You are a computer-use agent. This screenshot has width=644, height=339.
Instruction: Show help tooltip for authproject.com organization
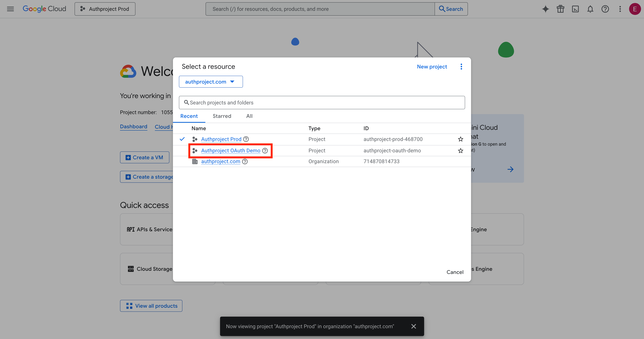point(245,161)
